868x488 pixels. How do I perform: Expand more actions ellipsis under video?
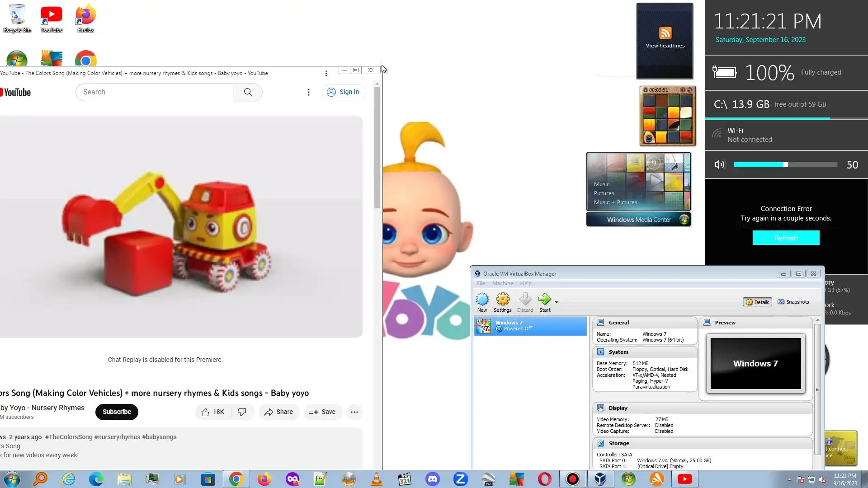[354, 412]
